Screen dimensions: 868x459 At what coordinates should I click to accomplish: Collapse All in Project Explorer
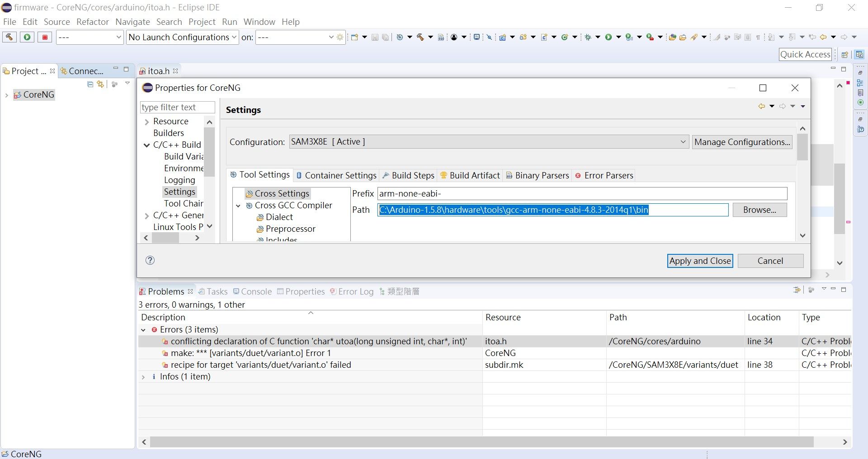pyautogui.click(x=90, y=84)
